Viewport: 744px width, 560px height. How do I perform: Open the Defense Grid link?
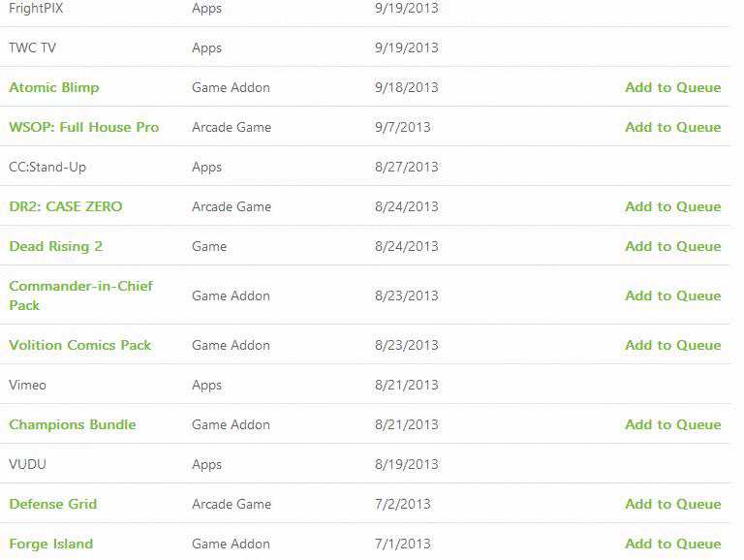(52, 504)
